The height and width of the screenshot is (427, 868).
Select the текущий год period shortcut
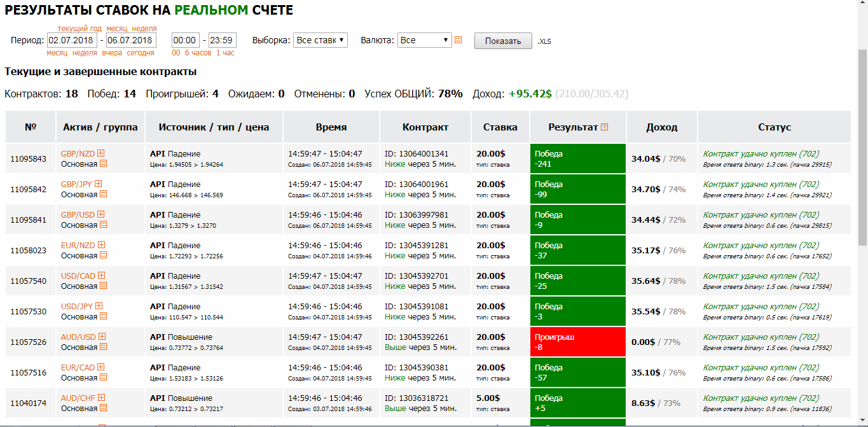[x=79, y=29]
